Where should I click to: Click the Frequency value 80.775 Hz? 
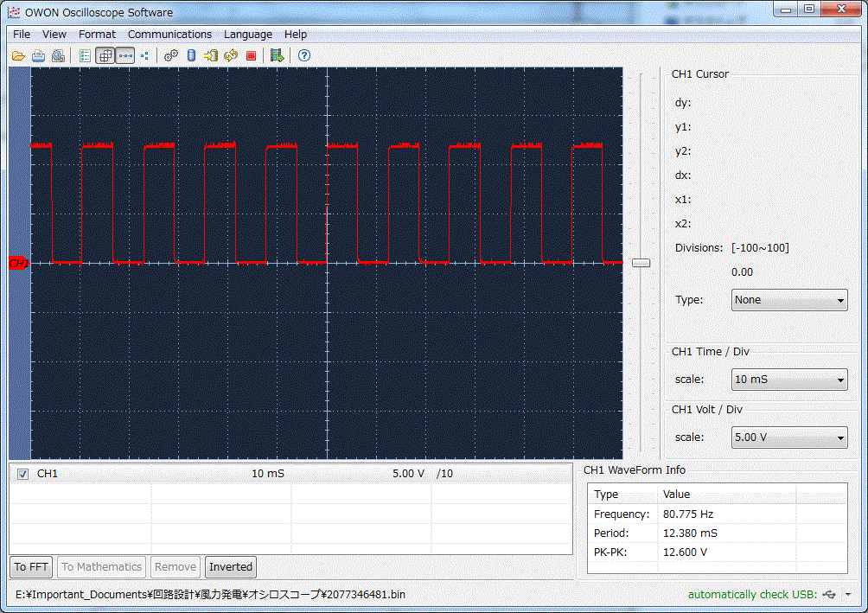[x=688, y=514]
